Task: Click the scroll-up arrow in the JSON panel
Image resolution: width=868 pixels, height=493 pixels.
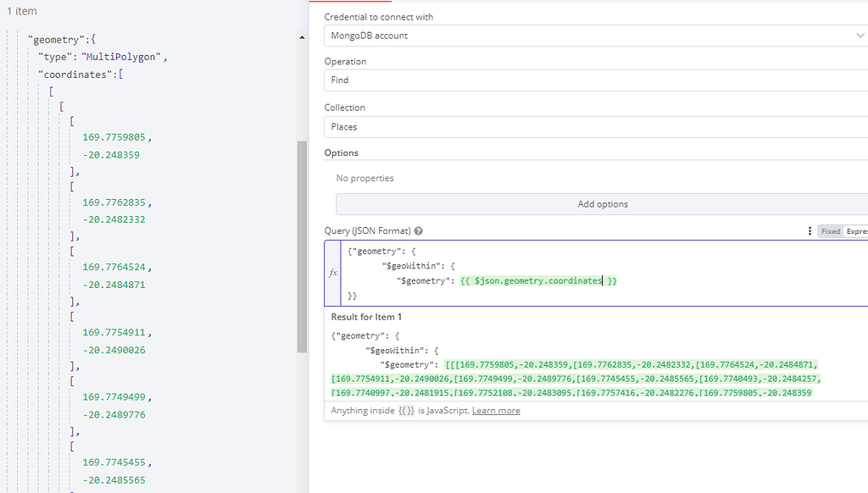Action: (301, 37)
